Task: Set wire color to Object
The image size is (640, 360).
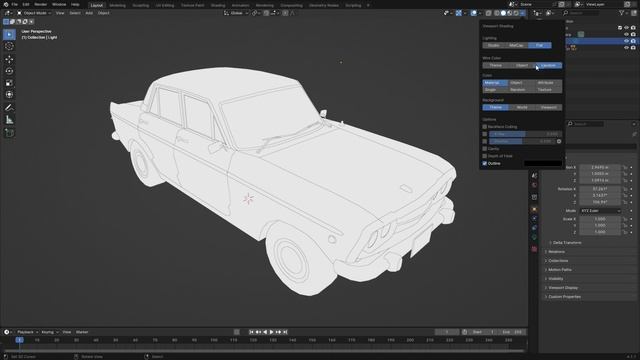Action: click(x=522, y=65)
